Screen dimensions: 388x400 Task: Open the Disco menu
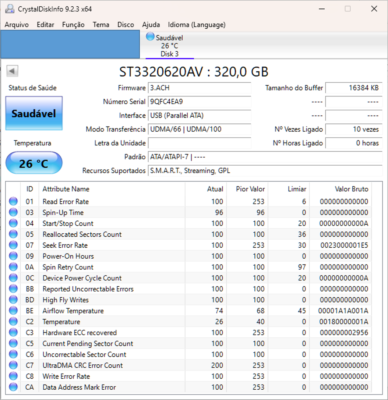126,25
